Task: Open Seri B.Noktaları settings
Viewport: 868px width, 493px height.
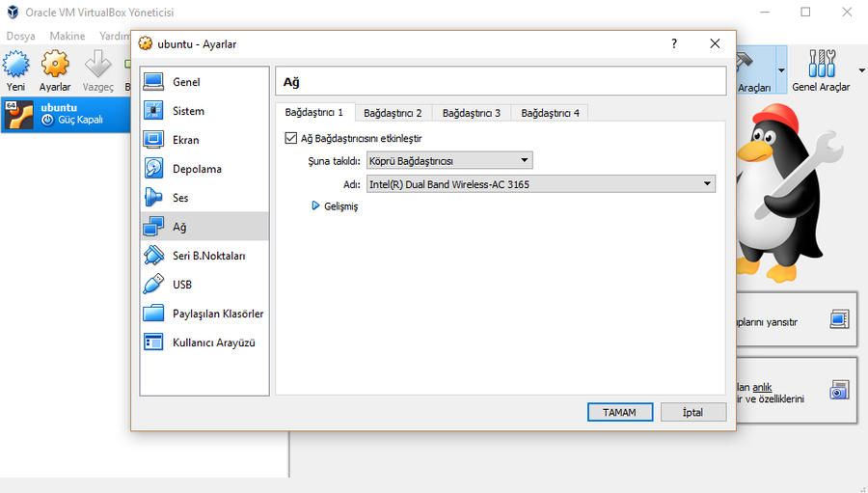Action: coord(208,256)
